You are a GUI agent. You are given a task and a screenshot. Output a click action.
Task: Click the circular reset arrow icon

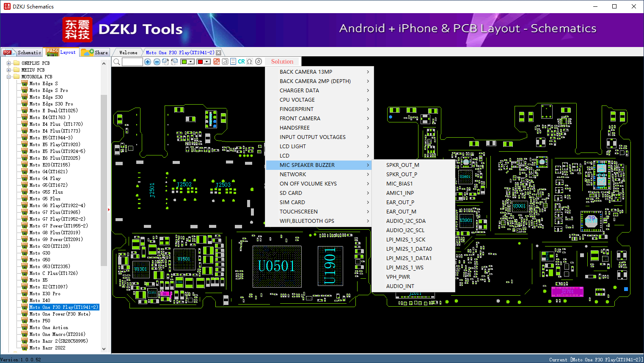click(259, 62)
